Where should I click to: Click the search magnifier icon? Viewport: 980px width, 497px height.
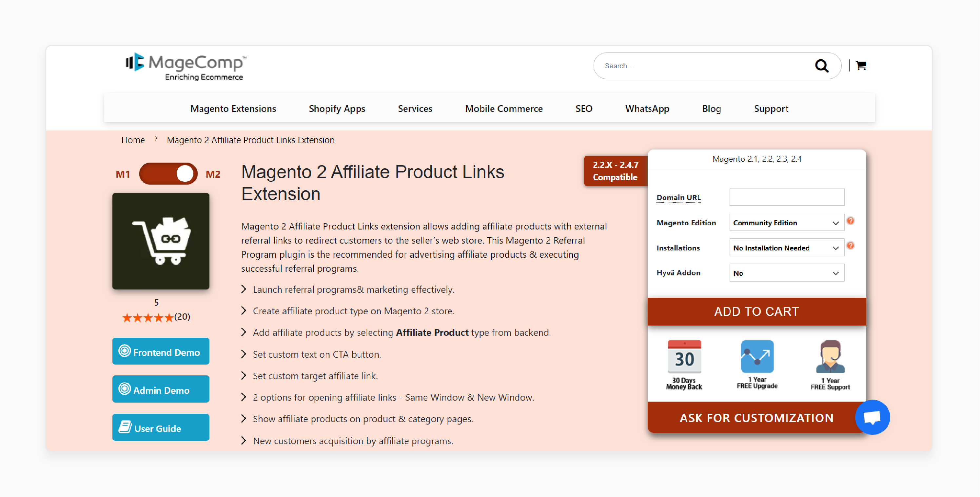click(821, 66)
